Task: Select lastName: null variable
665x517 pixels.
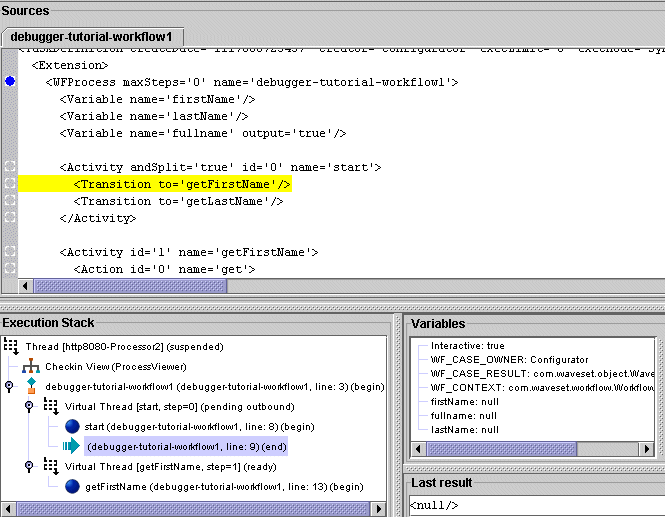Action: tap(464, 430)
